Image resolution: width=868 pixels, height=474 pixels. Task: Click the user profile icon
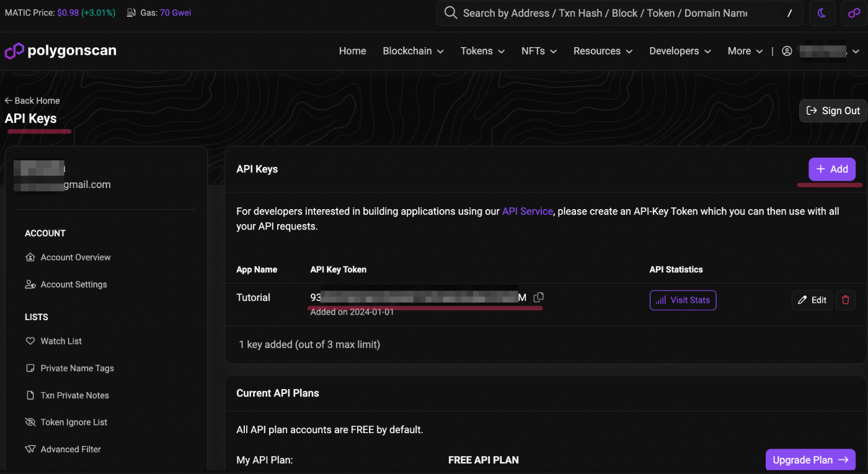[x=787, y=51]
